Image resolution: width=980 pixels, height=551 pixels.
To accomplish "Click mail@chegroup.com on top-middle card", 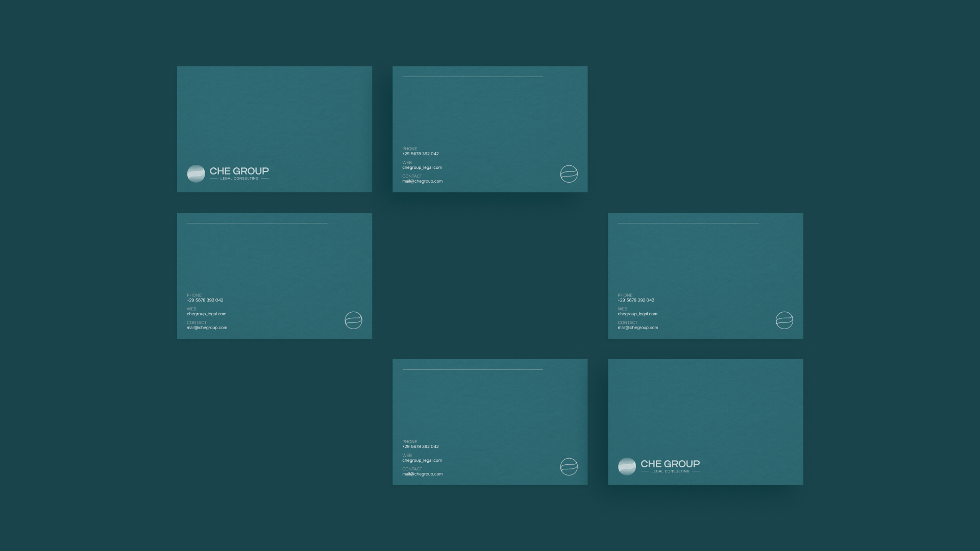I will (x=423, y=181).
